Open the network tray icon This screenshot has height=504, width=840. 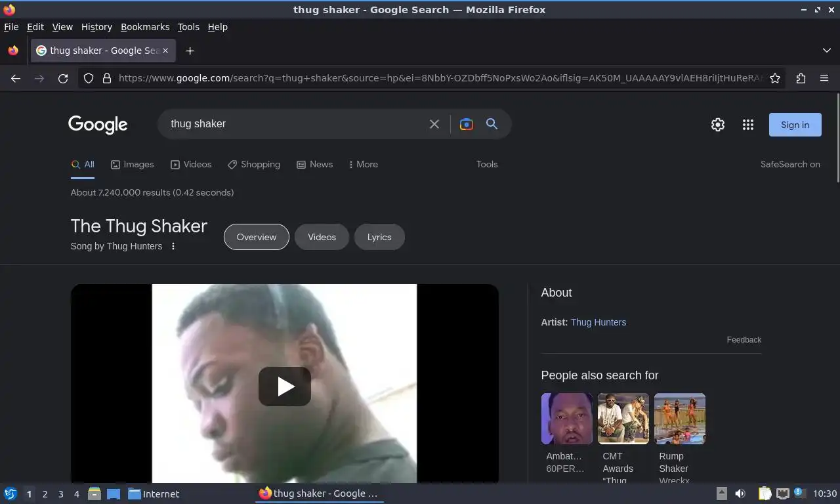[x=782, y=493]
